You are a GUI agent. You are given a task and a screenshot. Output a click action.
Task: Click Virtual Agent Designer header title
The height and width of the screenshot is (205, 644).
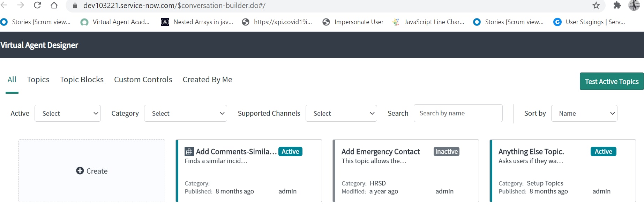[39, 45]
